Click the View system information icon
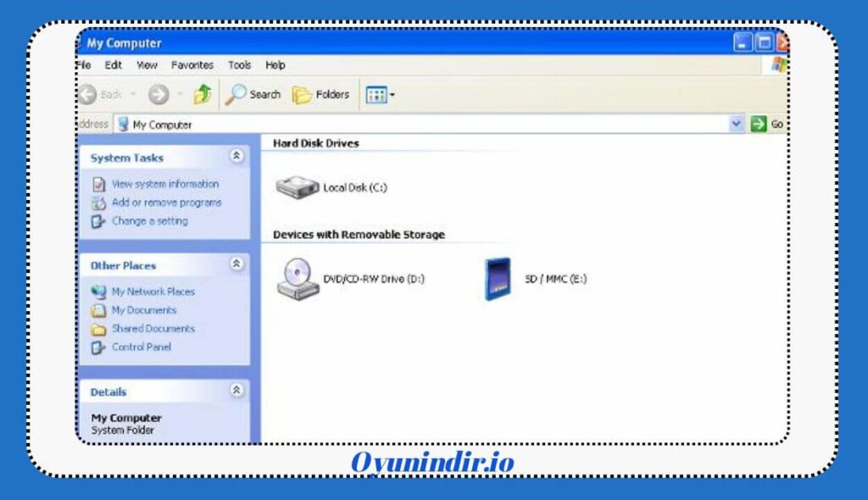The image size is (868, 500). click(98, 185)
